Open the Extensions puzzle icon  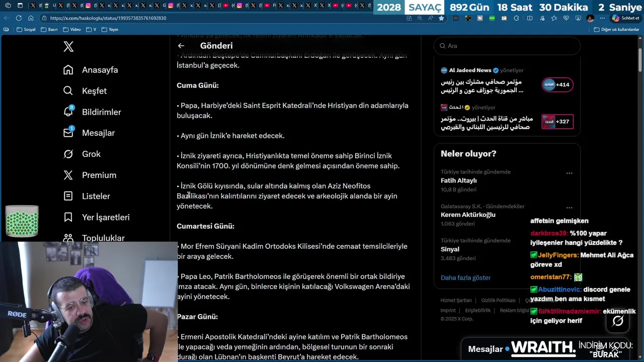(x=516, y=18)
